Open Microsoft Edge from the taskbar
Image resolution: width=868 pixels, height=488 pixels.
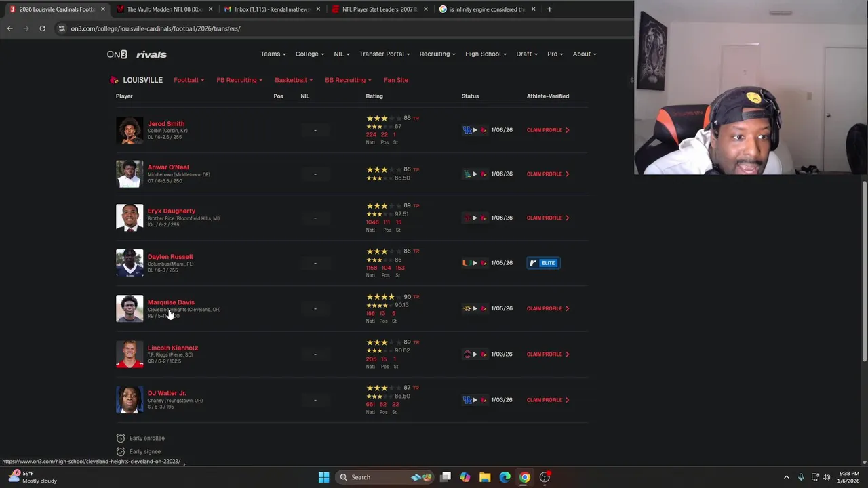click(505, 477)
